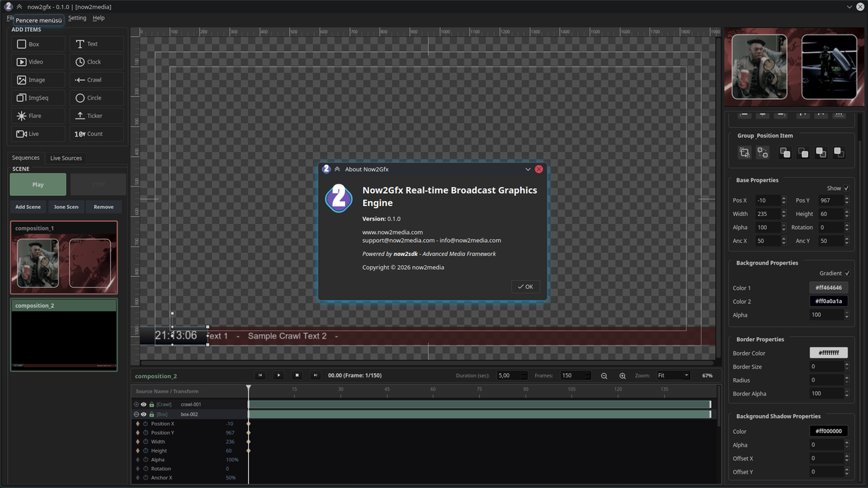Viewport: 868px width, 488px height.
Task: Add a Flare item
Action: pos(38,116)
